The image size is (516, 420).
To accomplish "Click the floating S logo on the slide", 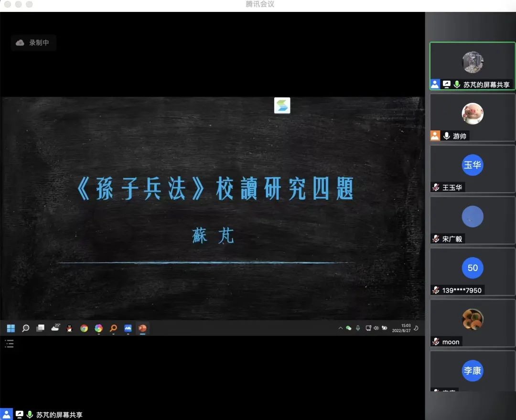I will click(282, 106).
